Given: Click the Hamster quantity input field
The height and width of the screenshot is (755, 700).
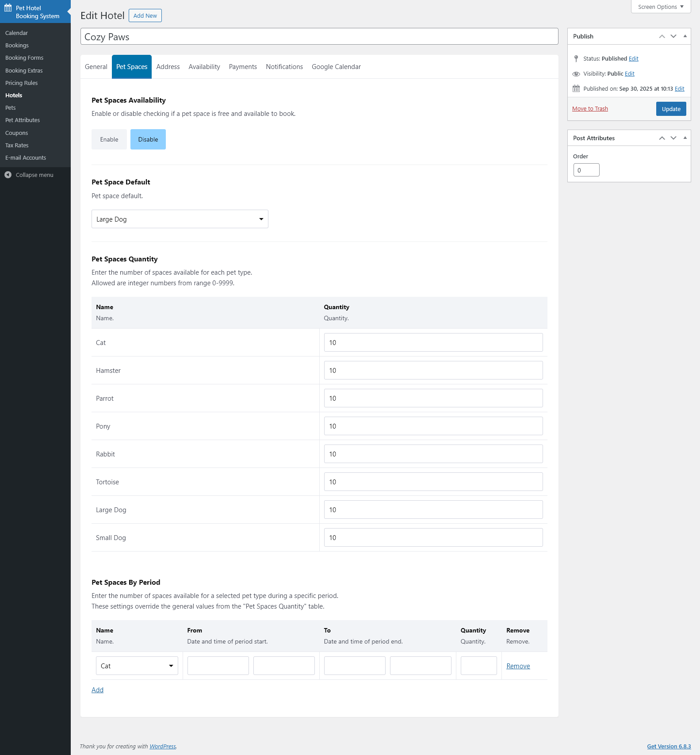Looking at the screenshot, I should coord(433,370).
